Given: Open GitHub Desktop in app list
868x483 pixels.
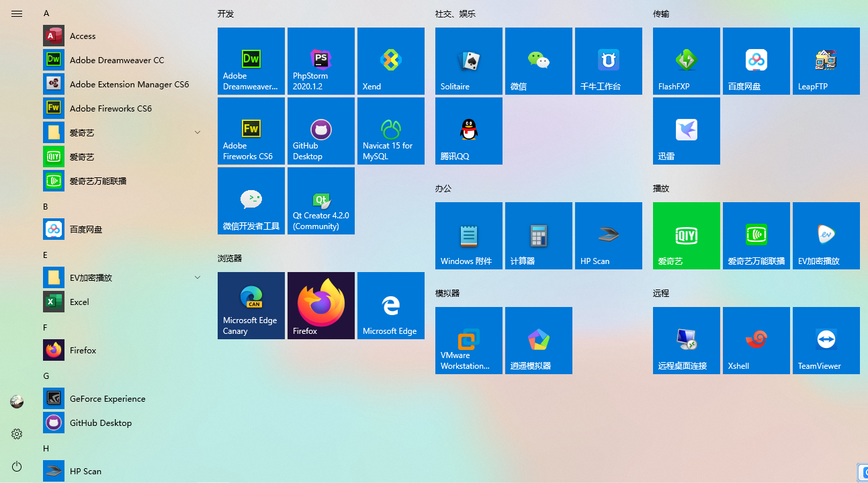Looking at the screenshot, I should click(124, 423).
